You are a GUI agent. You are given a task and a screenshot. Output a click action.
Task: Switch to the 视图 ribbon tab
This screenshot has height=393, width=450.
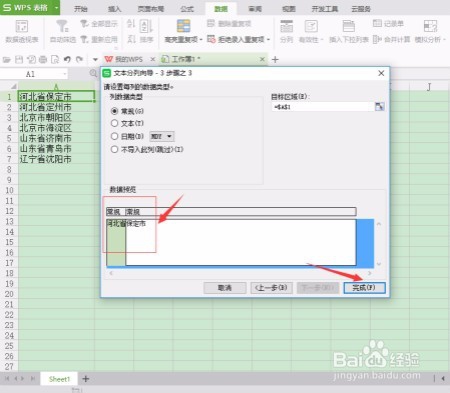[x=289, y=9]
